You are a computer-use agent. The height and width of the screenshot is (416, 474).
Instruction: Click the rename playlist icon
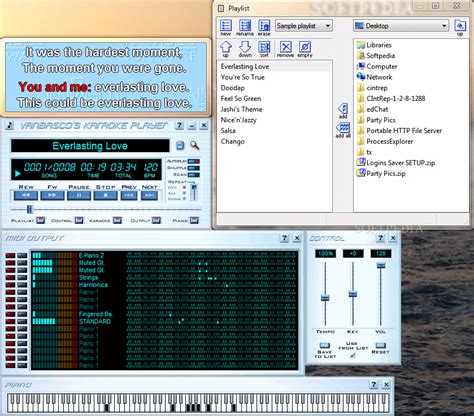click(x=245, y=26)
